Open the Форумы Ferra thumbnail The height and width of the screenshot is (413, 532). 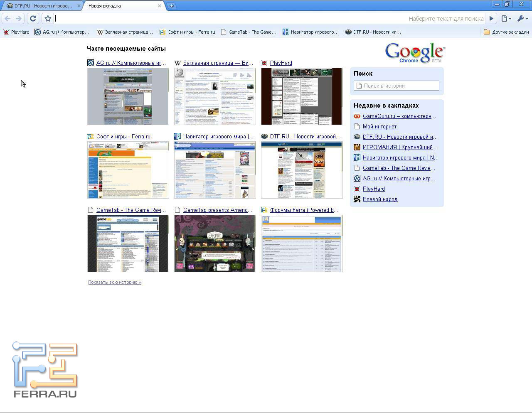(302, 243)
